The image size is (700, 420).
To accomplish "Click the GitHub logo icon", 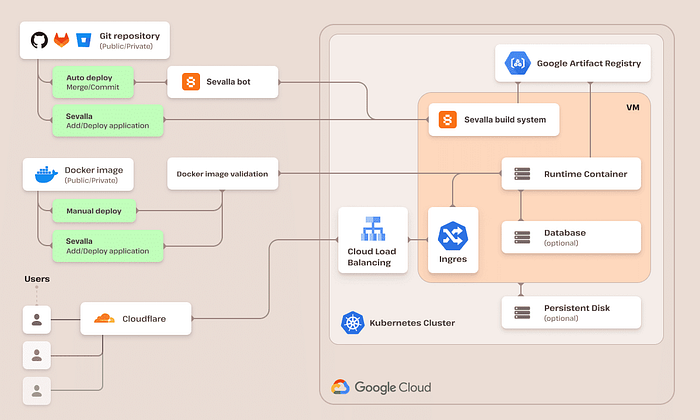I will 39,40.
